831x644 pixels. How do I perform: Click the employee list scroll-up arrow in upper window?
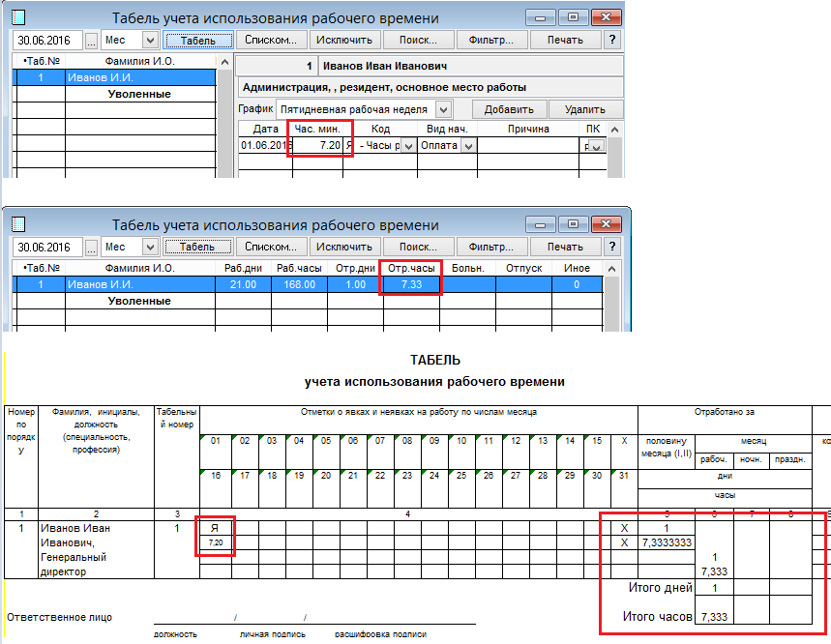pyautogui.click(x=224, y=62)
